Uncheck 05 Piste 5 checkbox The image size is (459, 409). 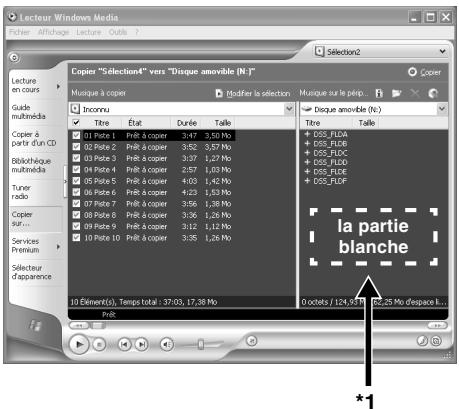pyautogui.click(x=76, y=181)
